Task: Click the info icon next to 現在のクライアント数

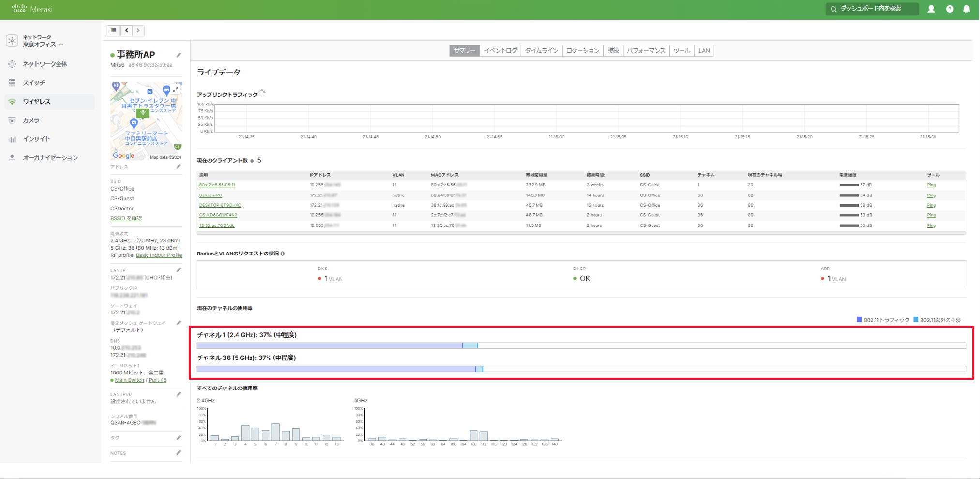Action: click(x=252, y=161)
